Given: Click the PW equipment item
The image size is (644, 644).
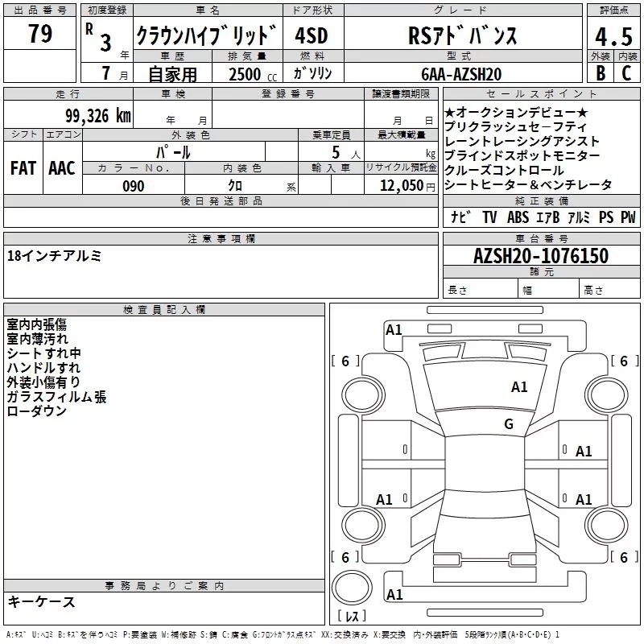Looking at the screenshot, I should (628, 217).
